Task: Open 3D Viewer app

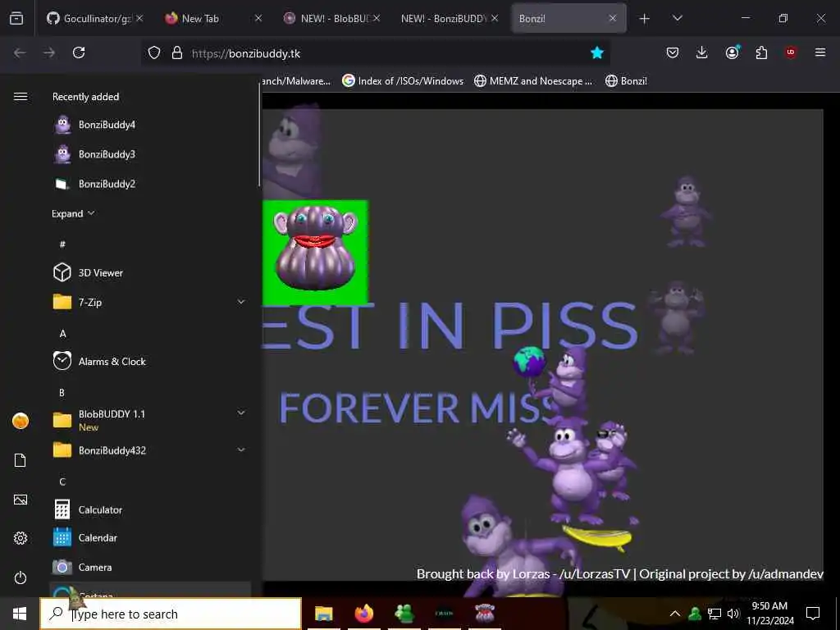Action: (x=150, y=272)
